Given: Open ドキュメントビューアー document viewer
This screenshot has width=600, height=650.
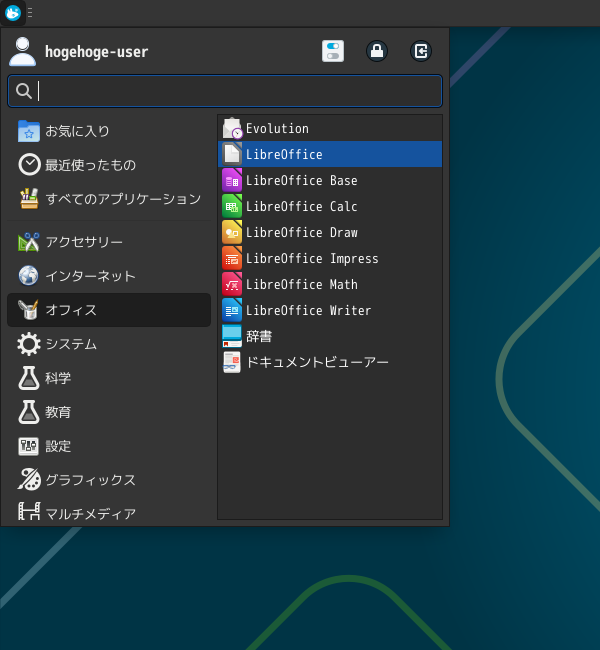Looking at the screenshot, I should [317, 363].
